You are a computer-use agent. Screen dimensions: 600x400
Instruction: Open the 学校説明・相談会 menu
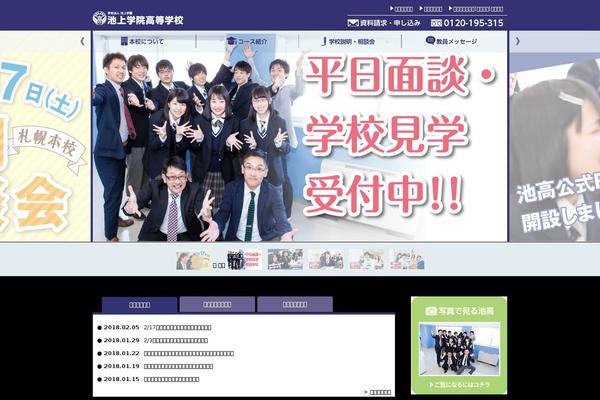[348, 41]
